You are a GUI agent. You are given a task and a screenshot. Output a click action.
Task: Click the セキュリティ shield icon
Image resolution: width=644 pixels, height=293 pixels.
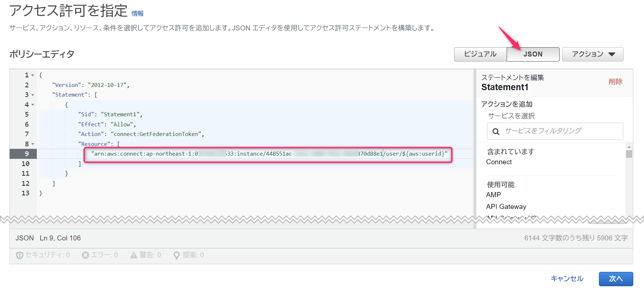[x=20, y=255]
